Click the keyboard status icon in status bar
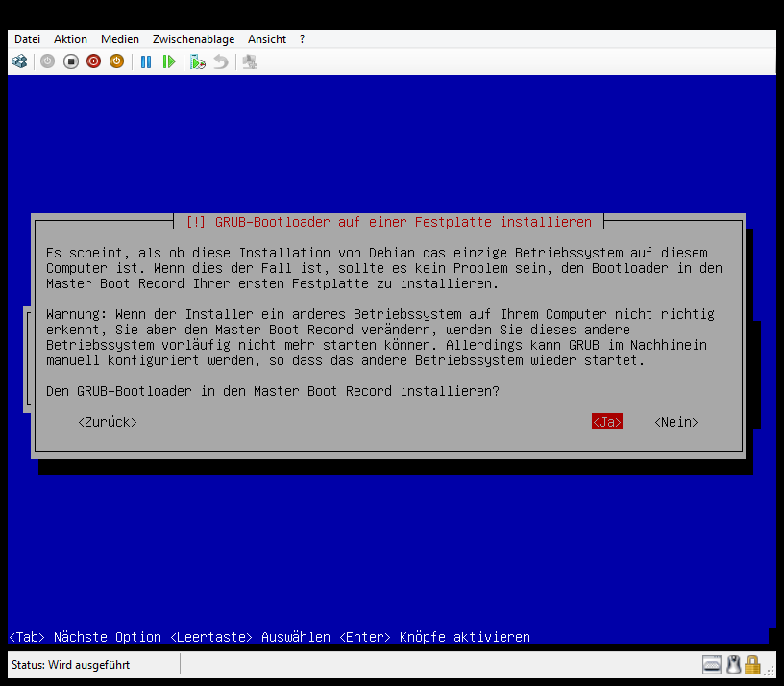 712,665
